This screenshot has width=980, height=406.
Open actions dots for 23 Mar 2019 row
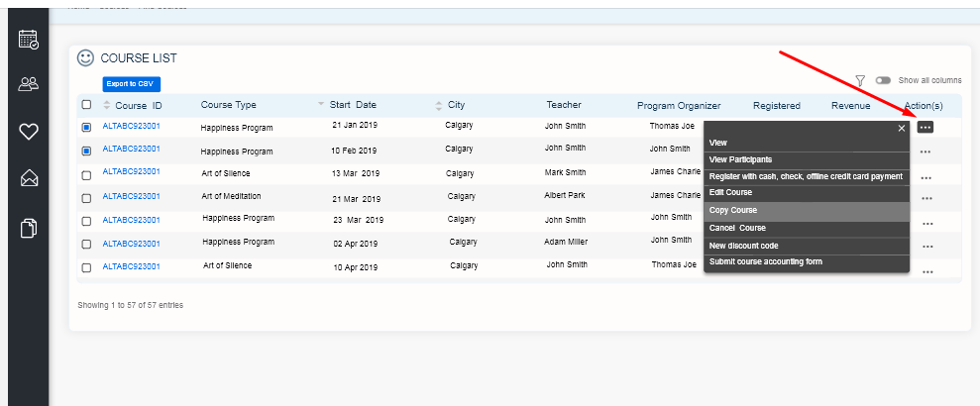click(927, 224)
